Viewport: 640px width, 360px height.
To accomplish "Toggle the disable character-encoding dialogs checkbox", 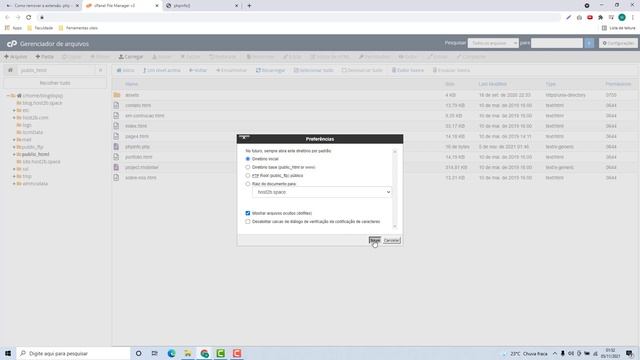I will pyautogui.click(x=248, y=222).
